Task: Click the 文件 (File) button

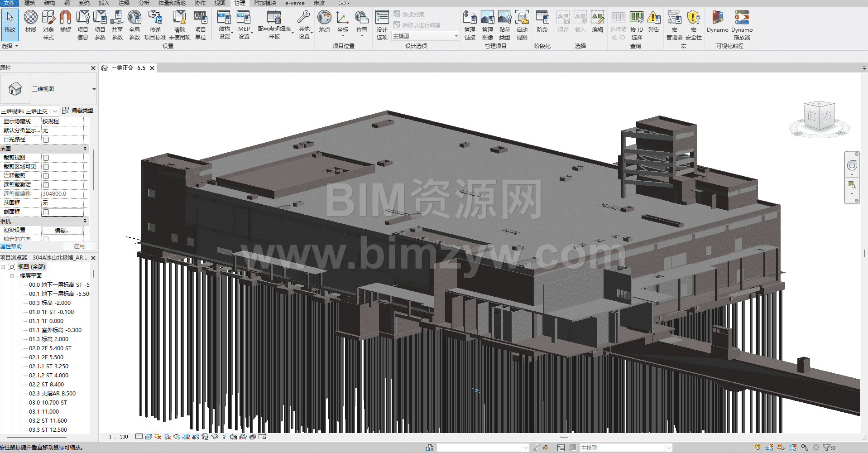Action: (x=9, y=3)
